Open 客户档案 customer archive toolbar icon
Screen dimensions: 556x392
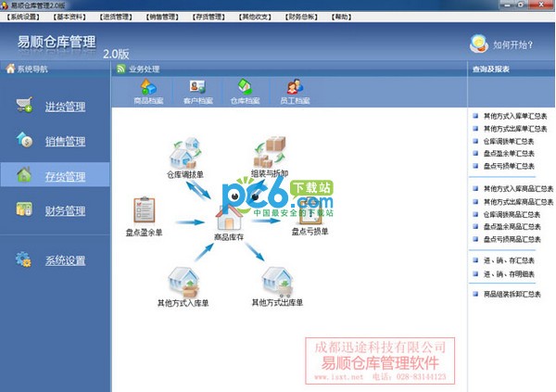click(x=197, y=87)
